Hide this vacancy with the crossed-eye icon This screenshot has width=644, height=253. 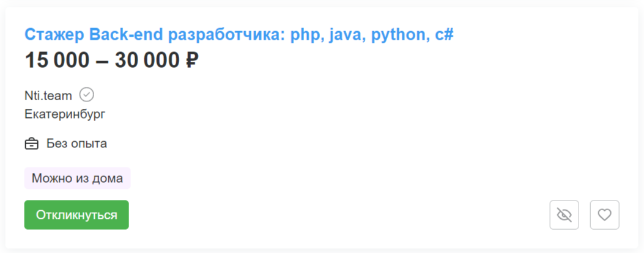[x=564, y=215]
